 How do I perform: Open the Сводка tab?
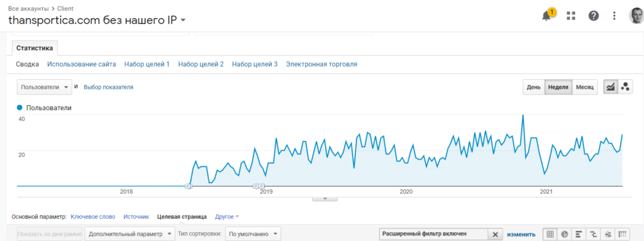28,64
